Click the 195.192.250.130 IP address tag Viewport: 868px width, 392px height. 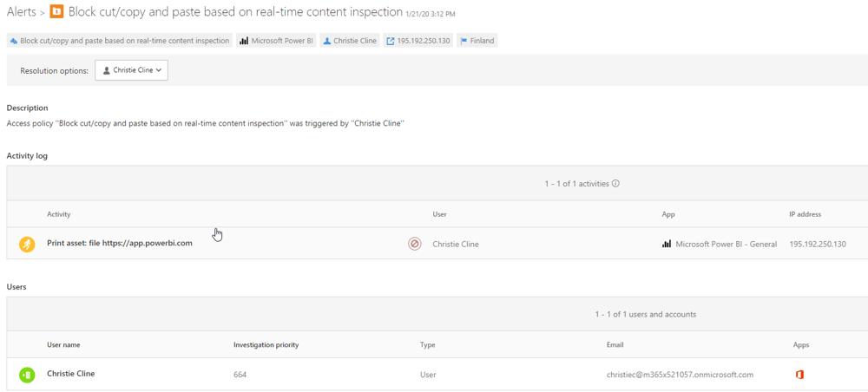point(418,41)
